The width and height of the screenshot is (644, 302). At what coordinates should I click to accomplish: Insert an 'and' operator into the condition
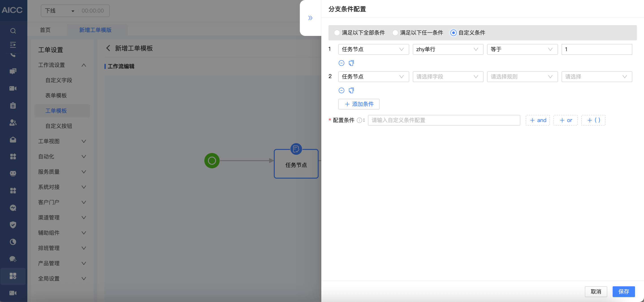538,120
